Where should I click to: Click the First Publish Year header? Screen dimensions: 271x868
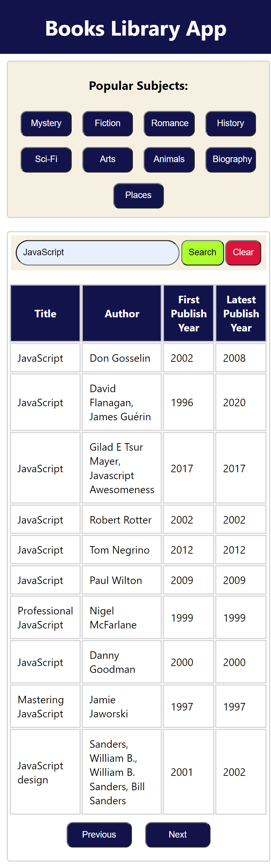(x=188, y=313)
